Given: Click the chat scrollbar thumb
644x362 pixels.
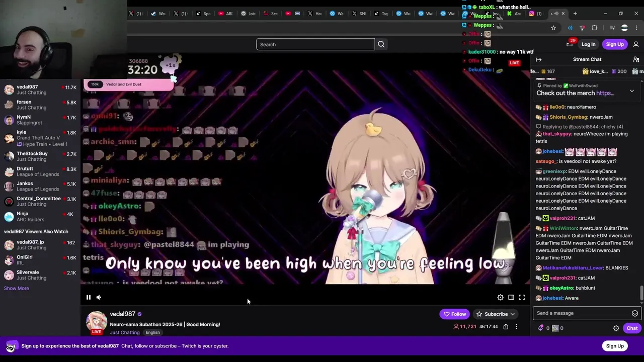Looking at the screenshot, I should click(641, 293).
